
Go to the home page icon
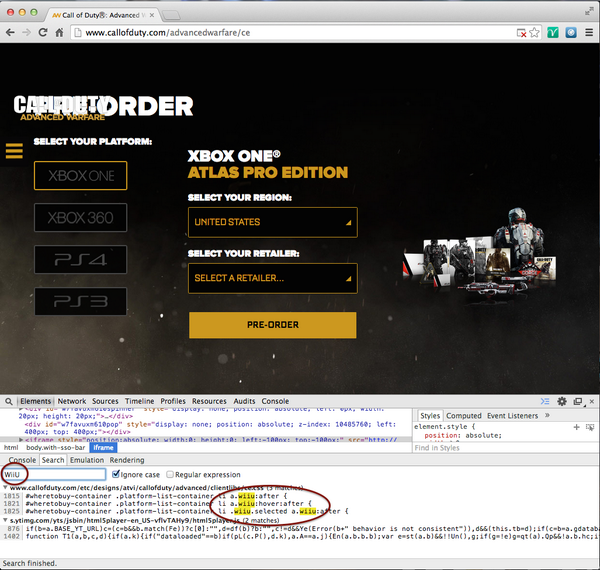(x=61, y=32)
